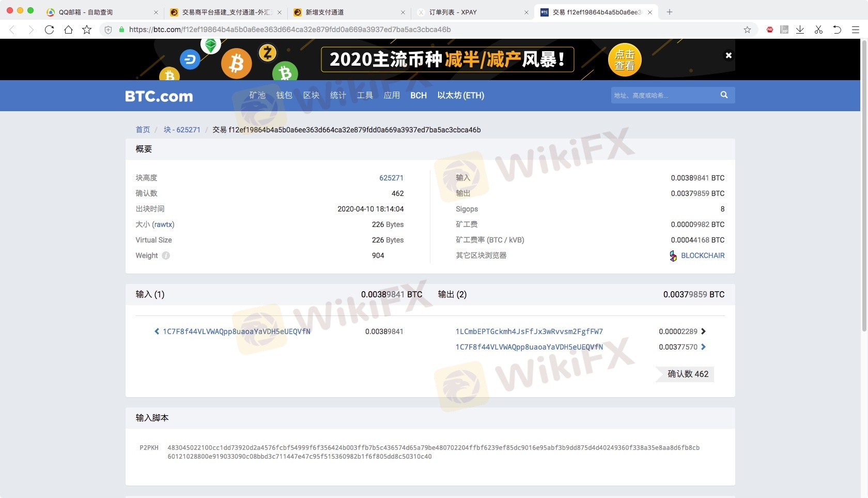Image resolution: width=868 pixels, height=498 pixels.
Task: Click the browser reload icon
Action: 50,29
